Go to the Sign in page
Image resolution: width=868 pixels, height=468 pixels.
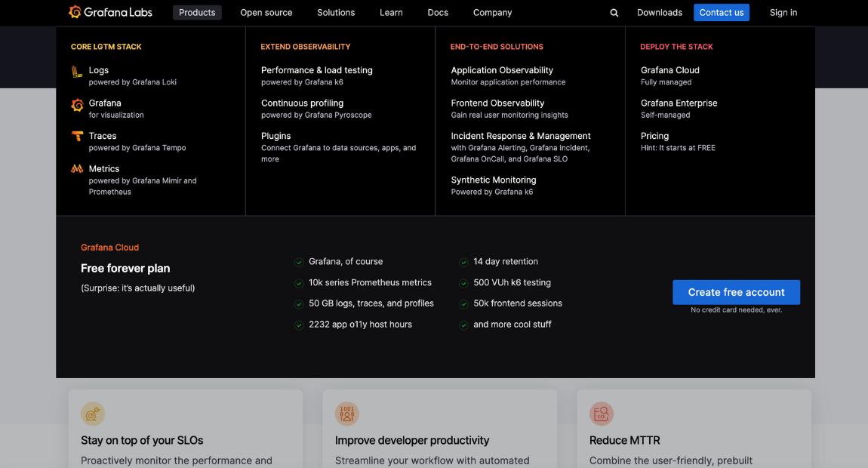[x=783, y=13]
